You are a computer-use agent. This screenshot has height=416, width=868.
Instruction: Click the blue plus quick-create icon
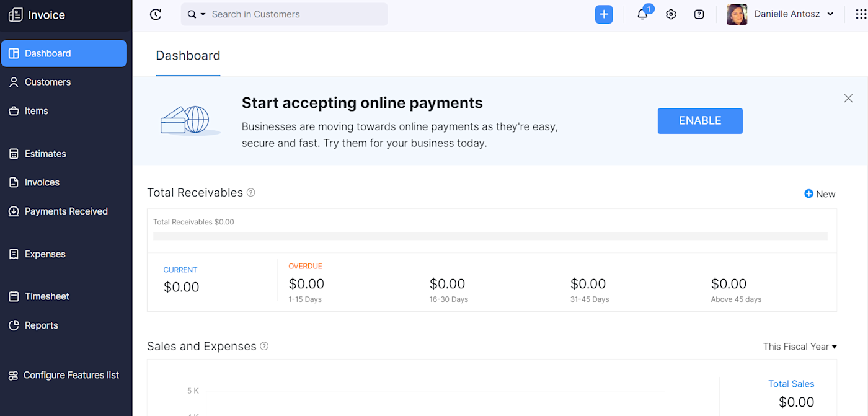604,14
